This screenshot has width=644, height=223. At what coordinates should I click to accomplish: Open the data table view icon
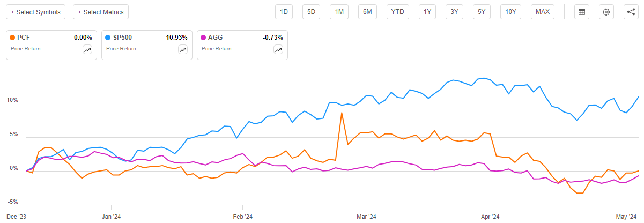(x=580, y=12)
